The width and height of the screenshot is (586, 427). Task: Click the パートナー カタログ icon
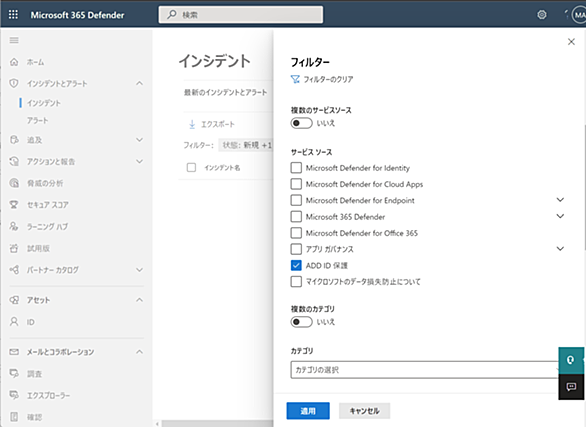[14, 270]
